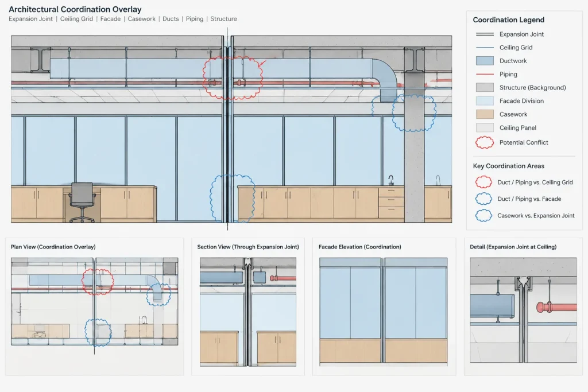The image size is (588, 392).
Task: Click the Casework vs. Expansion Joint cloud icon
Action: (483, 215)
